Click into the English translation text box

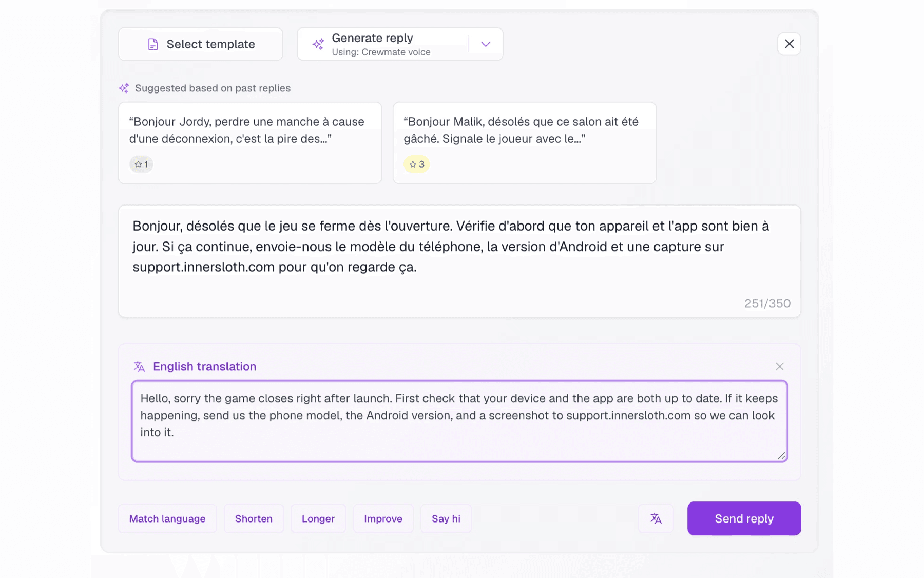[459, 421]
